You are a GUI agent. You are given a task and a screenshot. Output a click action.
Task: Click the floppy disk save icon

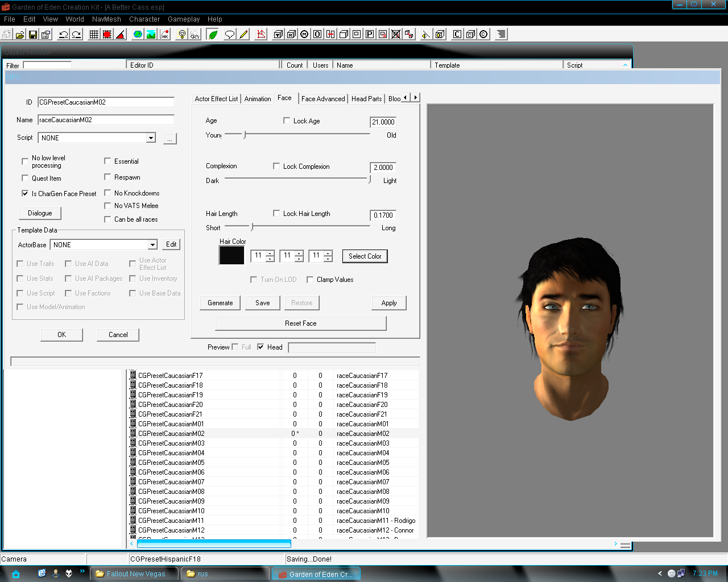[33, 35]
